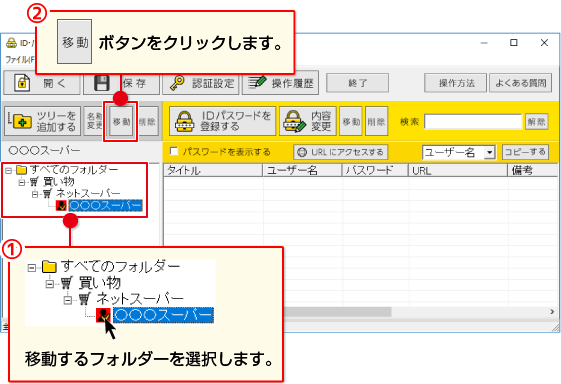Click 内容変更 padlock-pencil button

(x=308, y=121)
